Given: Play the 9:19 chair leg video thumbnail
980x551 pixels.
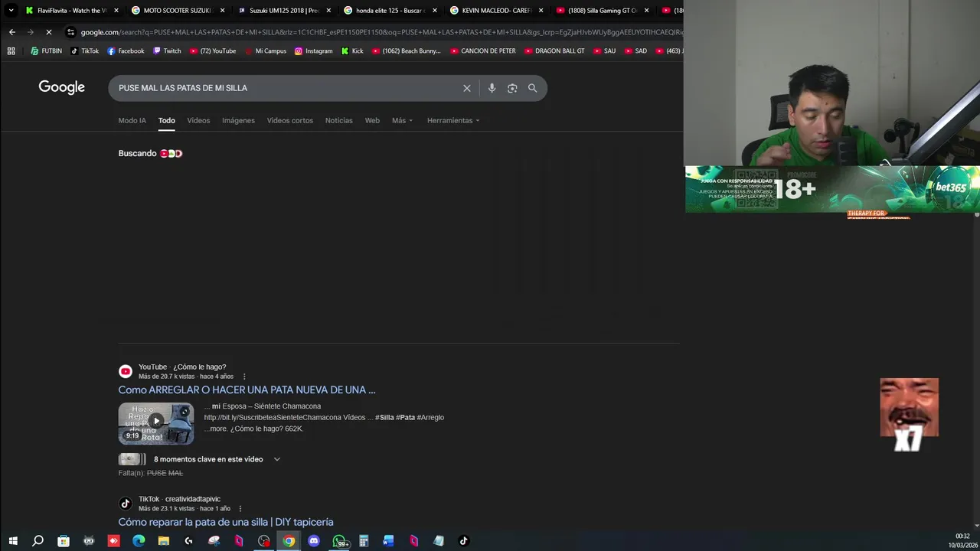Looking at the screenshot, I should pyautogui.click(x=156, y=423).
